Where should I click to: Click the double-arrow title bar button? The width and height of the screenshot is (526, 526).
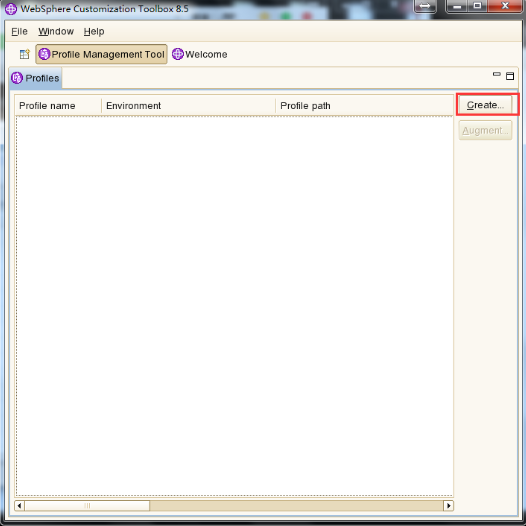click(x=425, y=6)
